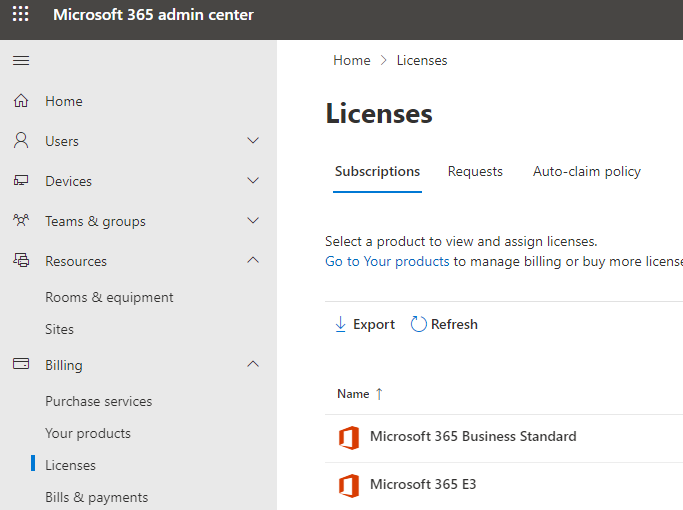Switch to the Requests tab
Image resolution: width=683 pixels, height=510 pixels.
pos(475,171)
